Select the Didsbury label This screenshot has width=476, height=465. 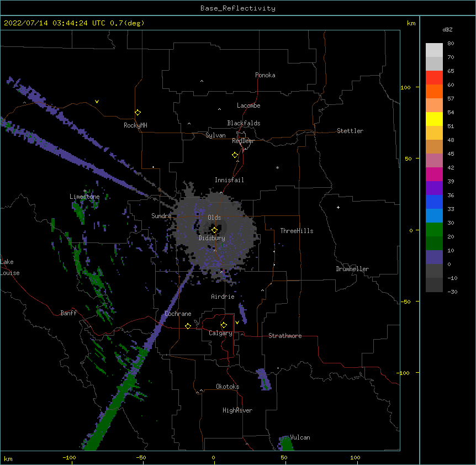(211, 238)
